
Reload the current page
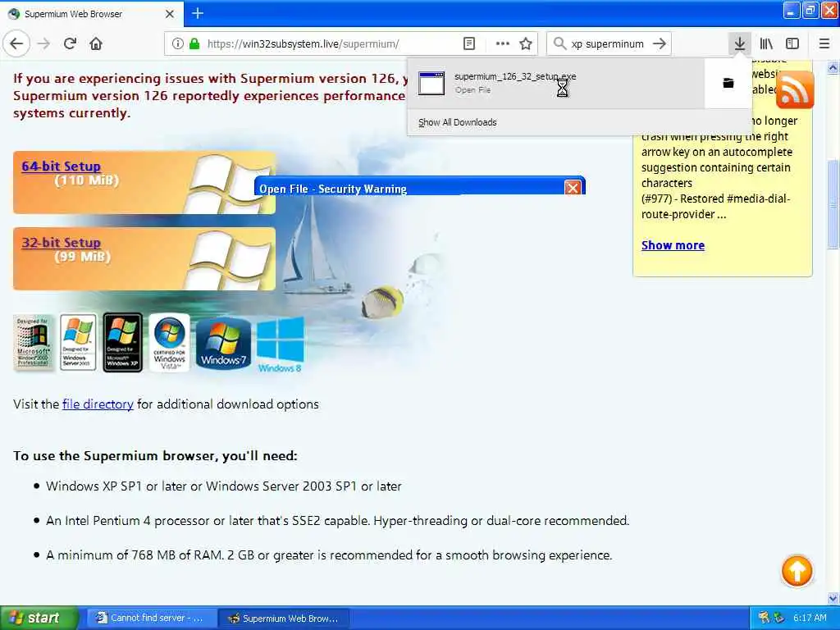pyautogui.click(x=70, y=43)
